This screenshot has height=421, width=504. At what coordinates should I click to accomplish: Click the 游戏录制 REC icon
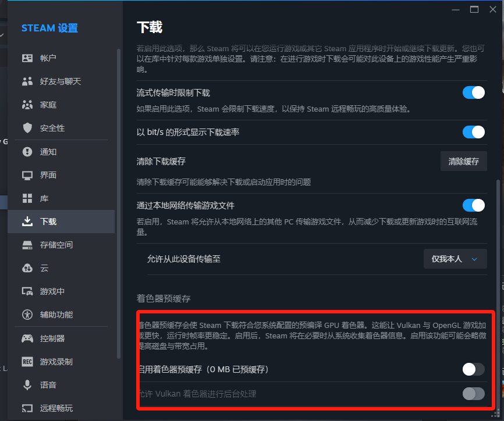[x=27, y=362]
